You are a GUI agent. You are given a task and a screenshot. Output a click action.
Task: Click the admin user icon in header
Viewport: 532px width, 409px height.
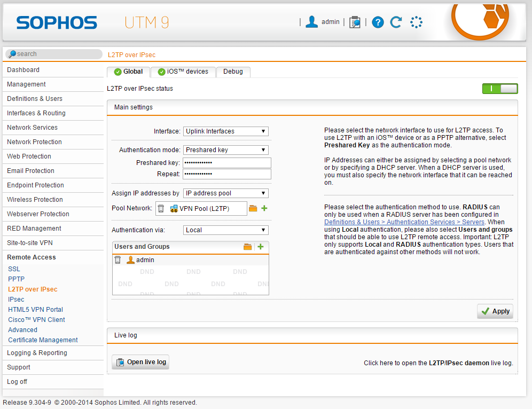click(311, 22)
